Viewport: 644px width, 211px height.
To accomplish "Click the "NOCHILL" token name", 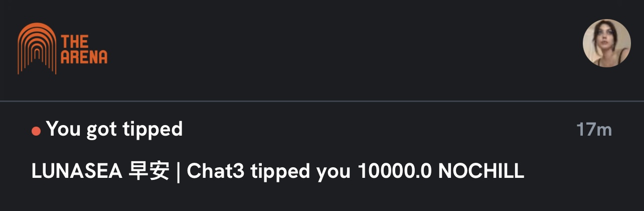I will 481,172.
